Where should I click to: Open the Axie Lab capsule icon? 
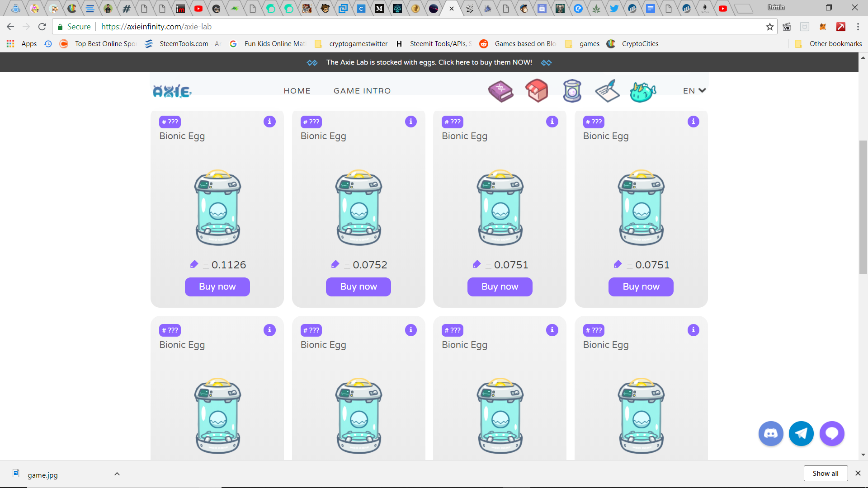pyautogui.click(x=572, y=91)
